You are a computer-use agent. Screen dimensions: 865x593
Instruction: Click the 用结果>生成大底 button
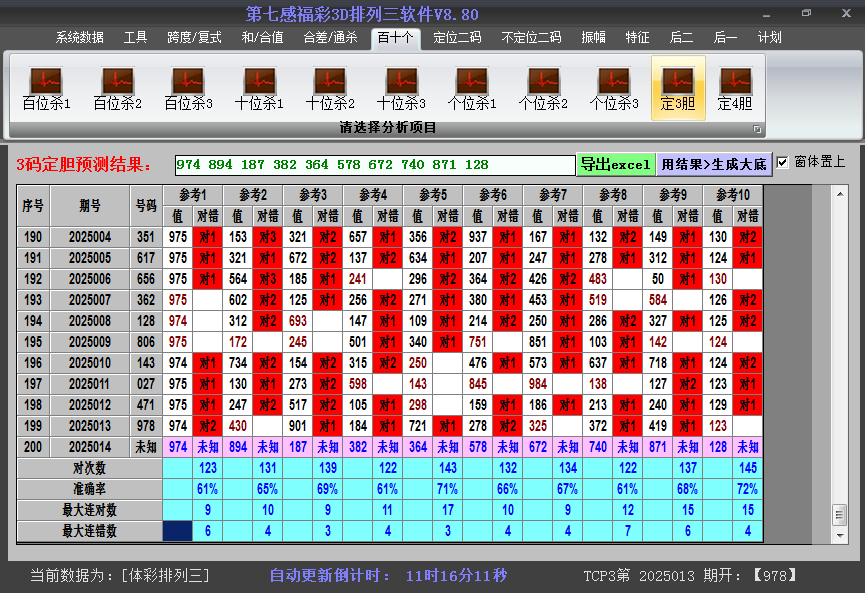click(x=714, y=164)
